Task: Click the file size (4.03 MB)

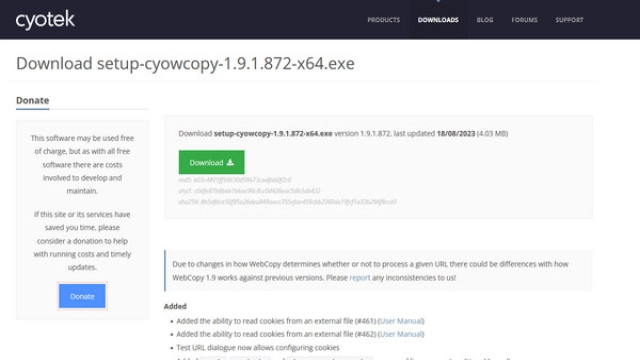Action: (492, 133)
